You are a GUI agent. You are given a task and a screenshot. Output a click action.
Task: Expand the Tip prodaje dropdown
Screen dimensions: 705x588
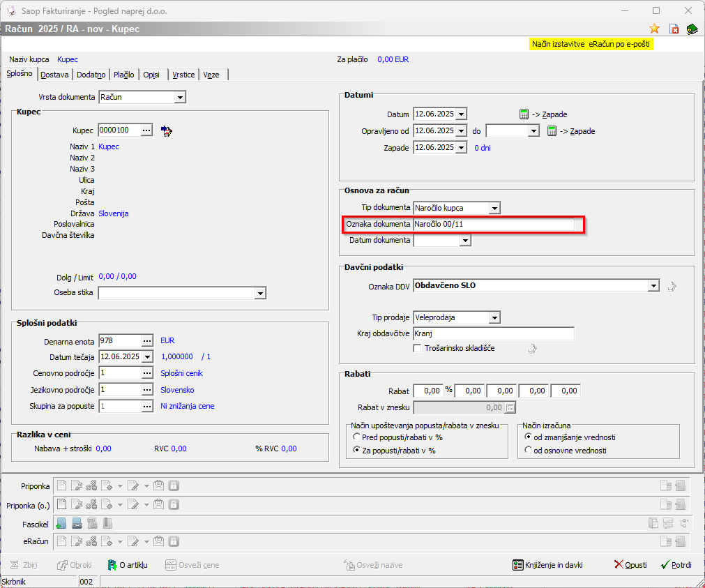pyautogui.click(x=494, y=318)
